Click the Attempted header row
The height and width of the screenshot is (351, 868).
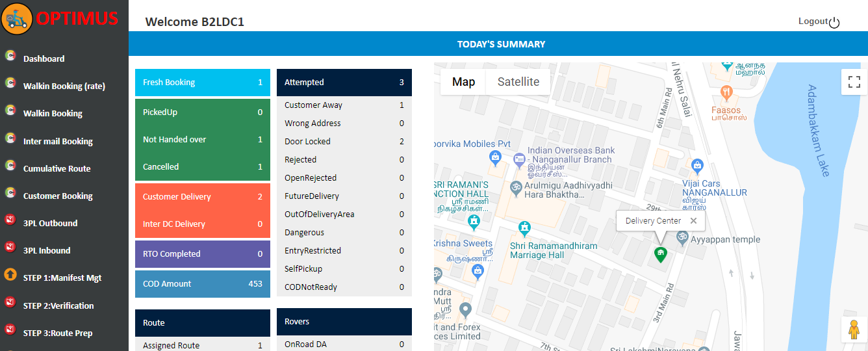pos(344,83)
